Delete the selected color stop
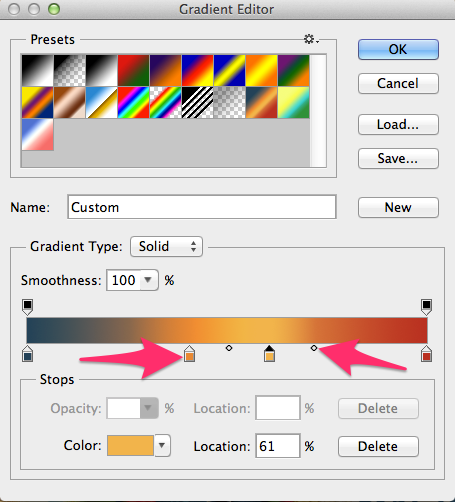This screenshot has height=502, width=455. (x=378, y=446)
